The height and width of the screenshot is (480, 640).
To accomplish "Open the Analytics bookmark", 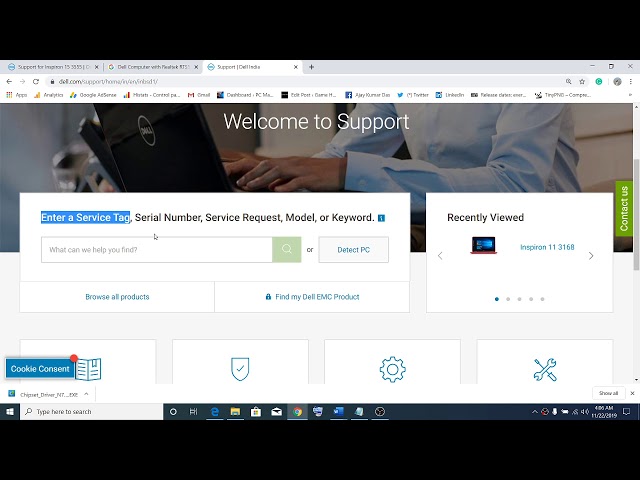I will 49,95.
